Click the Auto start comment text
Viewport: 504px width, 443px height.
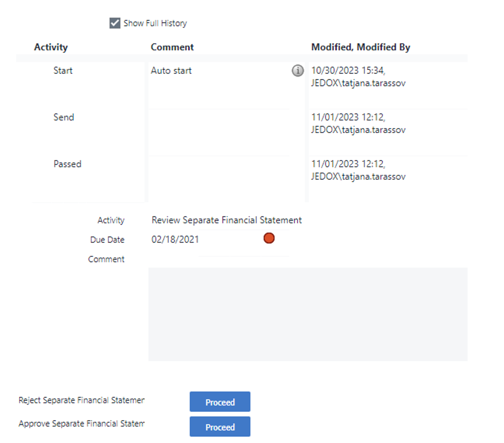(x=171, y=71)
